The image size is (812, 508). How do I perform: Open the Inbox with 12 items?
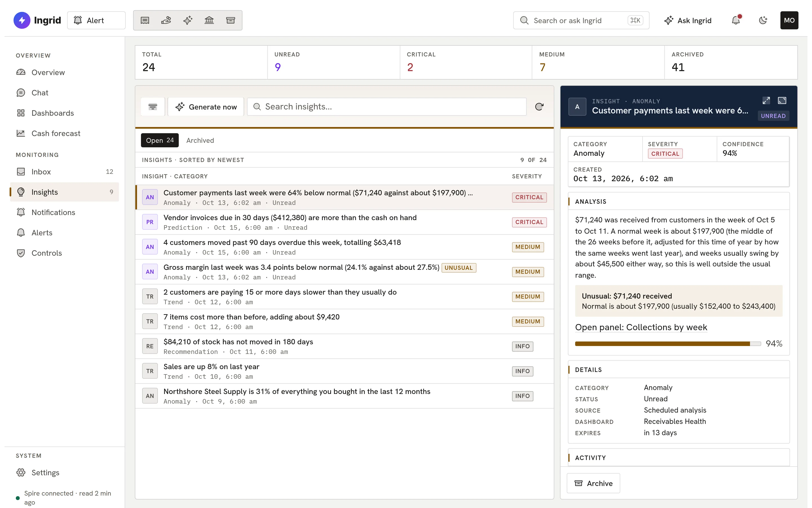[64, 172]
